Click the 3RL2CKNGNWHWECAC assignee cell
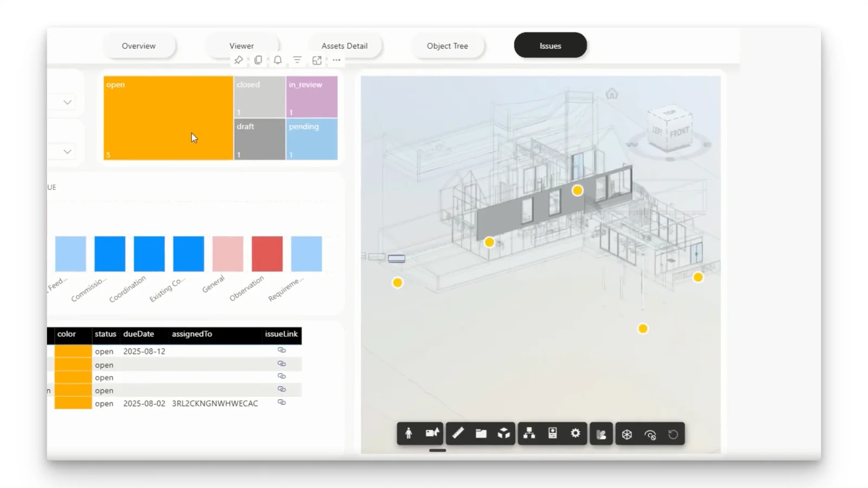 (215, 403)
